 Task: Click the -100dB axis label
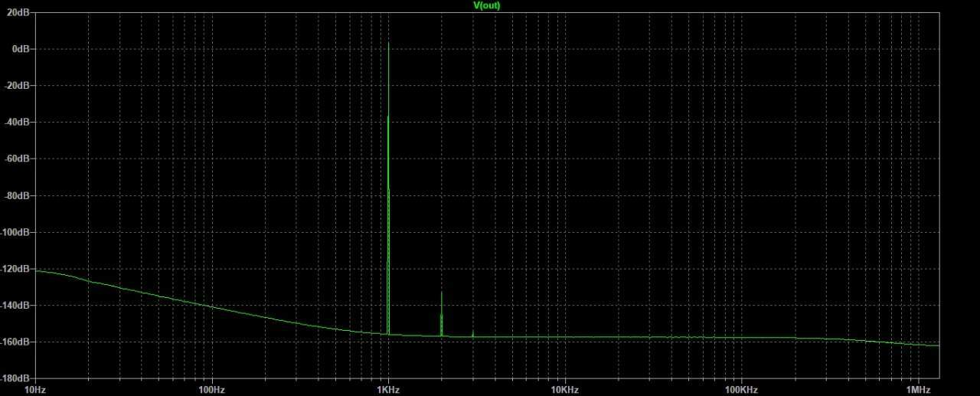16,233
